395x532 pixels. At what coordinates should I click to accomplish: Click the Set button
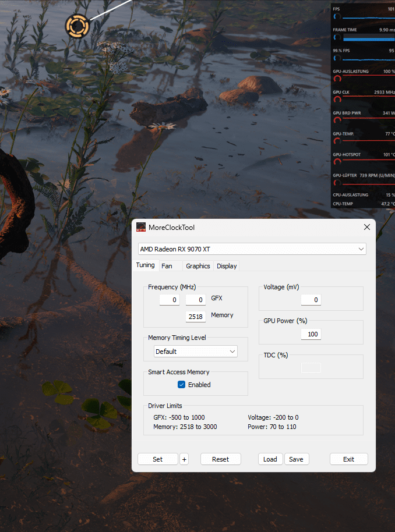tap(158, 459)
